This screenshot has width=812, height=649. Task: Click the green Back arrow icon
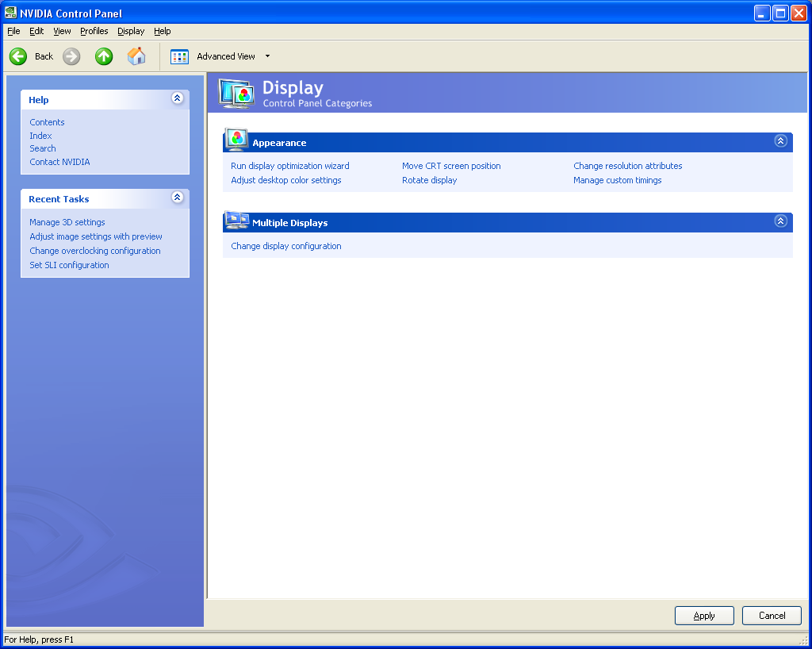click(x=18, y=56)
